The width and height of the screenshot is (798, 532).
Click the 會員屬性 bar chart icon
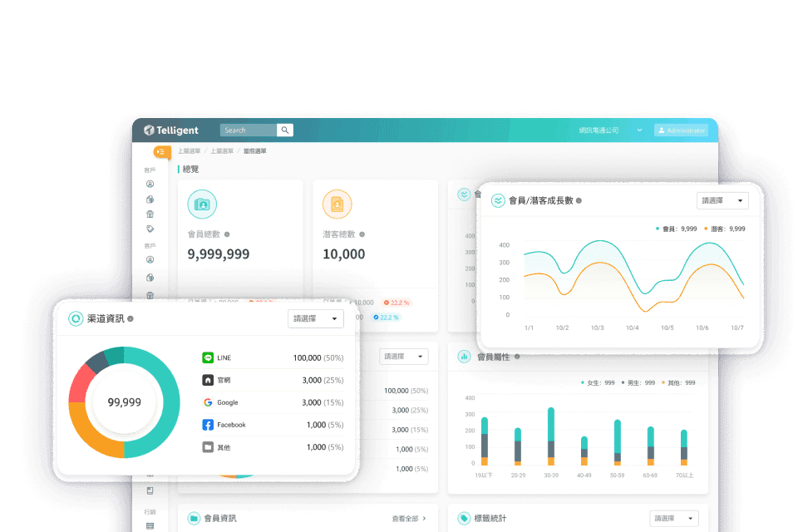pyautogui.click(x=465, y=357)
